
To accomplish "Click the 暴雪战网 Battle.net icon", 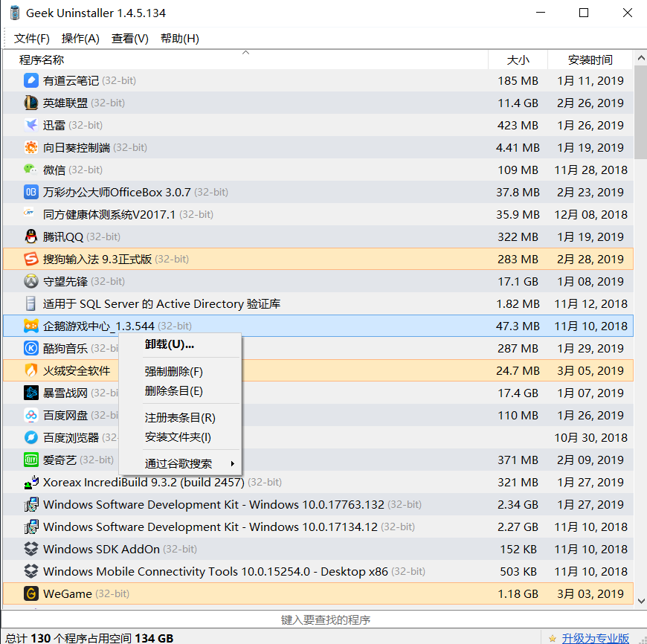I will 31,393.
